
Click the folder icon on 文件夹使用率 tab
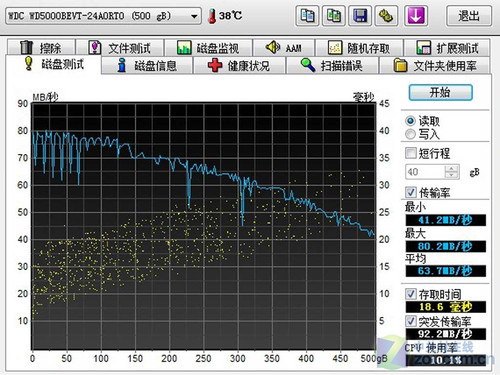400,65
